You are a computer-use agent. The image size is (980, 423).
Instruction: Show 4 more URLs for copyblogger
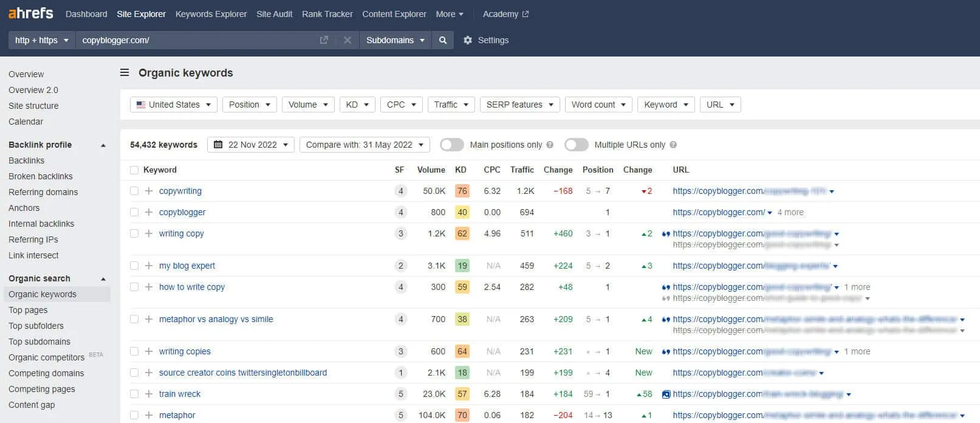(790, 212)
